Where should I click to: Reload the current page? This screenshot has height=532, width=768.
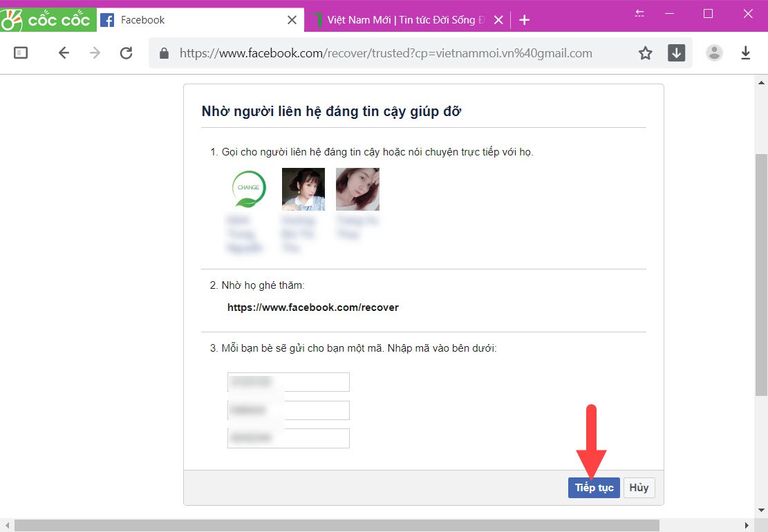coord(127,53)
